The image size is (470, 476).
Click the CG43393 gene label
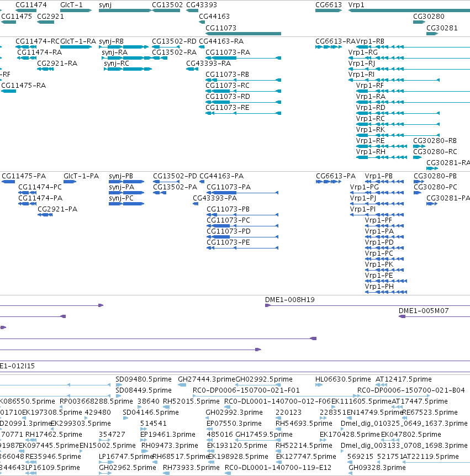202,5
